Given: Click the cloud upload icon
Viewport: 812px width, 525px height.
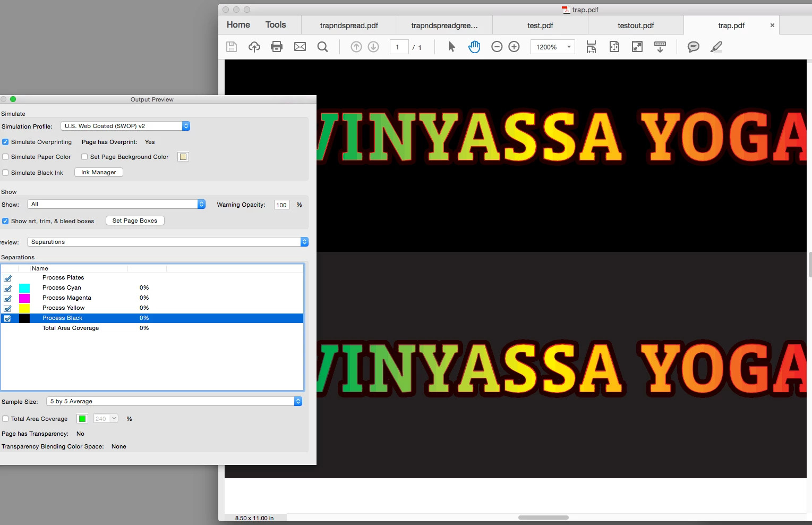Looking at the screenshot, I should pyautogui.click(x=254, y=47).
